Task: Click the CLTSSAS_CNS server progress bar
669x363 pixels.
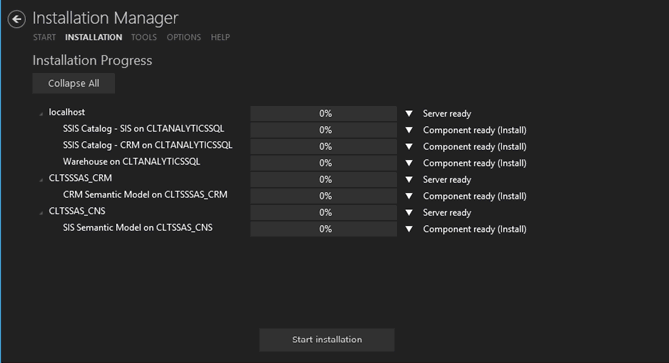Action: (324, 212)
